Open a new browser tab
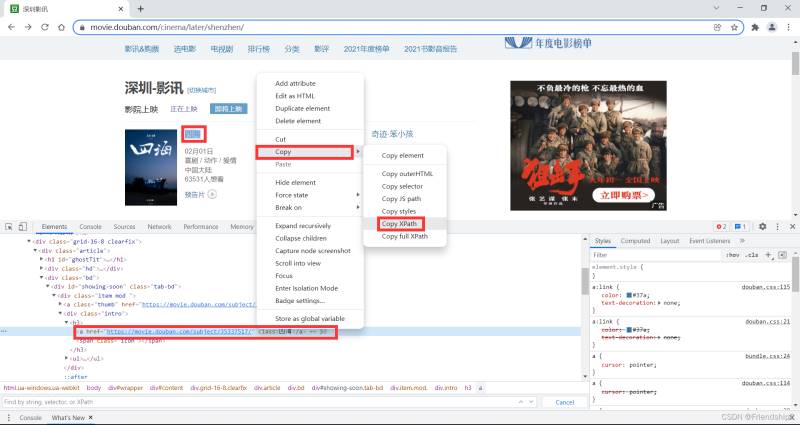800x425 pixels. pyautogui.click(x=141, y=9)
